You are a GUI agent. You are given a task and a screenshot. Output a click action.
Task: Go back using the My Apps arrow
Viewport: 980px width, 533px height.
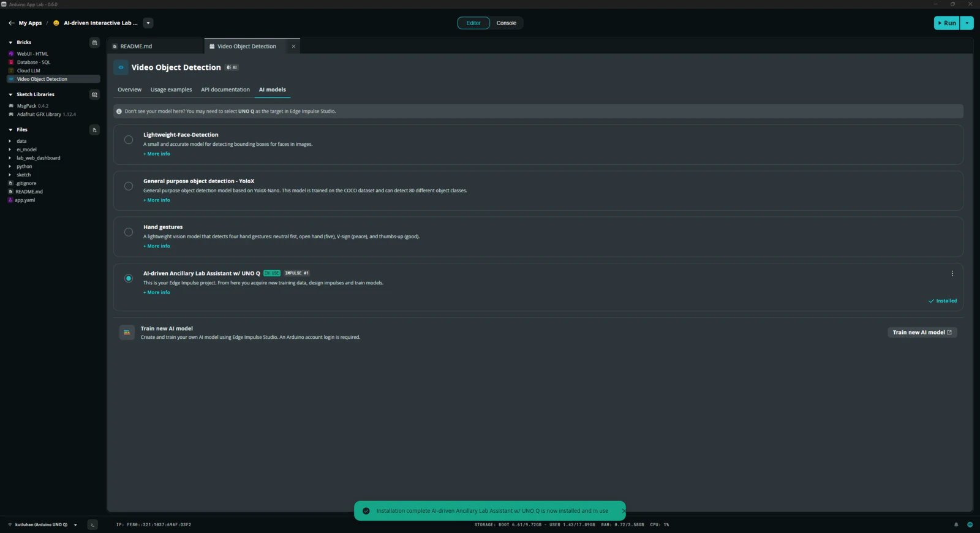[11, 23]
